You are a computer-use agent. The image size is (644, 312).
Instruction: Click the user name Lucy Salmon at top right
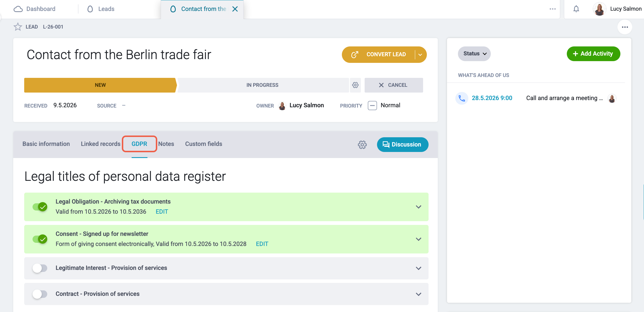coord(626,9)
